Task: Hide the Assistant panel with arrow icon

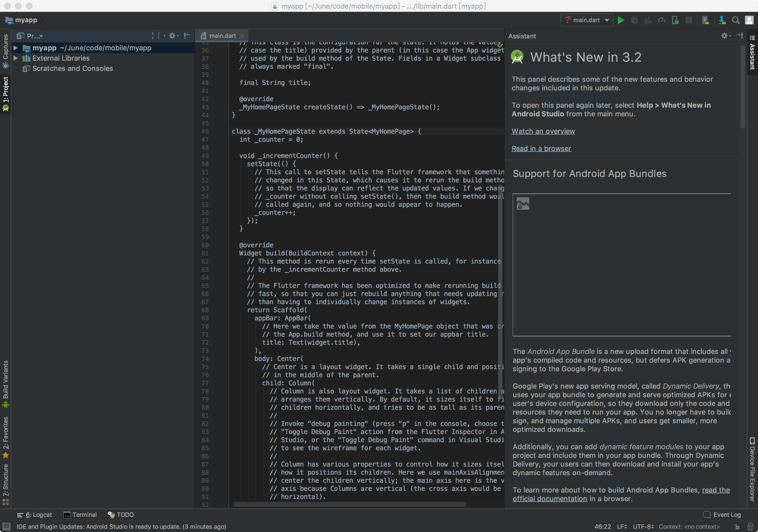Action: [740, 36]
